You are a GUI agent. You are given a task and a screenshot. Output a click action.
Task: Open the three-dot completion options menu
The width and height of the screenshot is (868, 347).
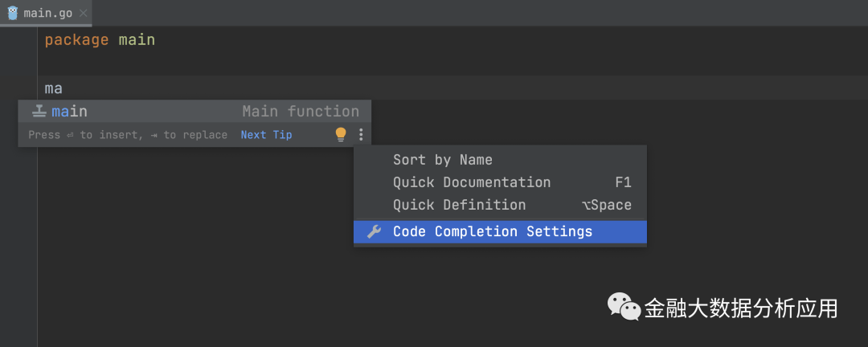click(x=361, y=135)
